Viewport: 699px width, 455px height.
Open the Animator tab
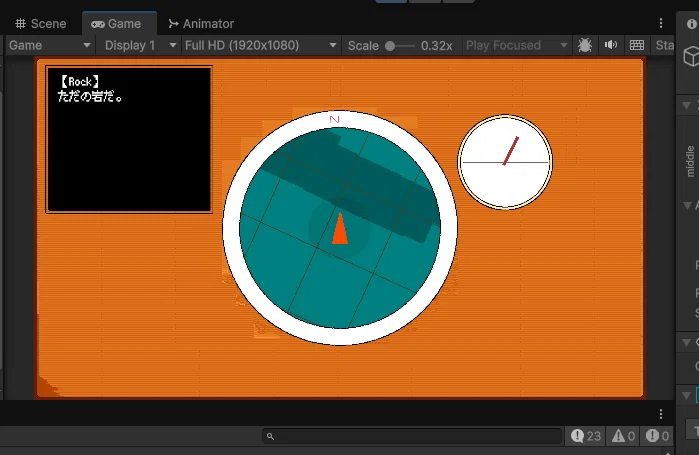201,24
